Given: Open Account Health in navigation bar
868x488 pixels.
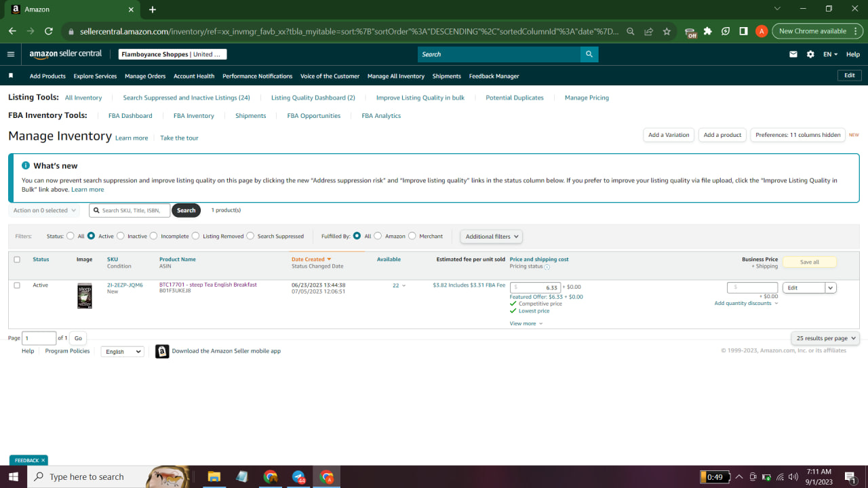Looking at the screenshot, I should point(194,76).
